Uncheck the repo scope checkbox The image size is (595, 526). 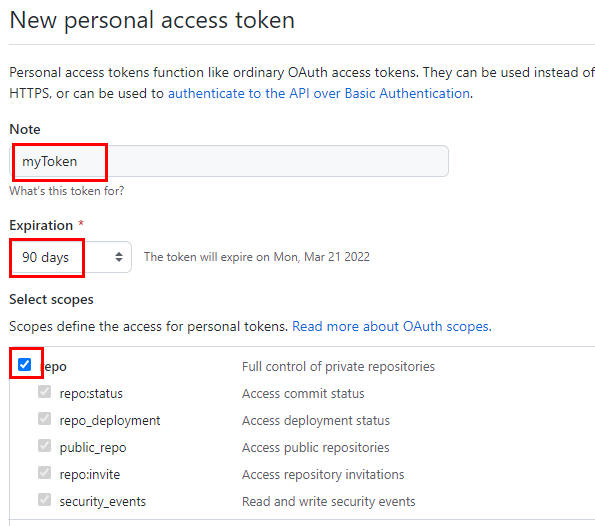click(25, 365)
